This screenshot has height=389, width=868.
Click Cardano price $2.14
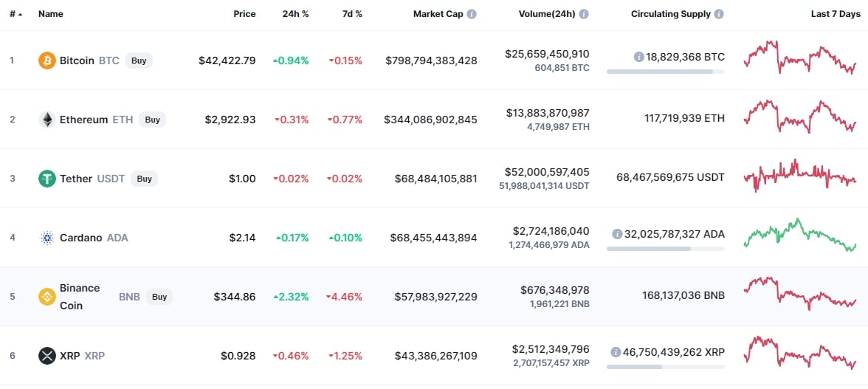242,238
